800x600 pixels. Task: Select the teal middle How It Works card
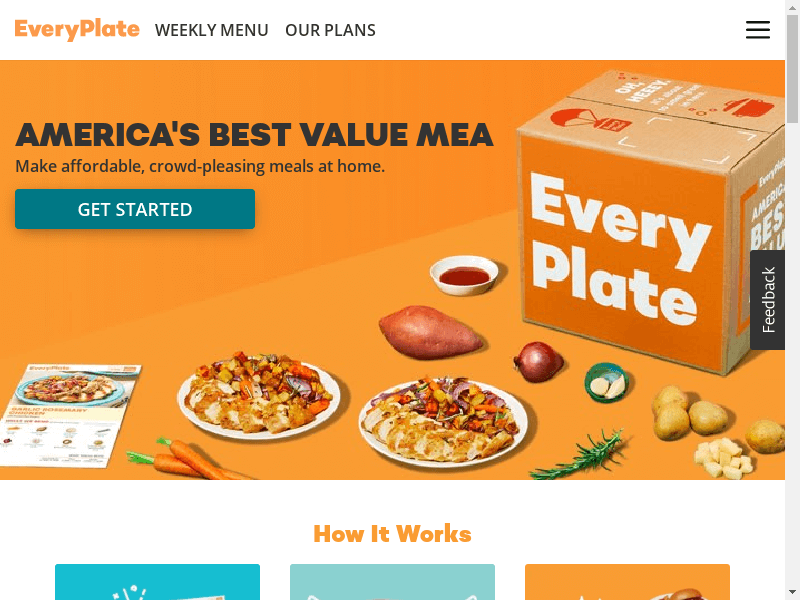tap(392, 582)
